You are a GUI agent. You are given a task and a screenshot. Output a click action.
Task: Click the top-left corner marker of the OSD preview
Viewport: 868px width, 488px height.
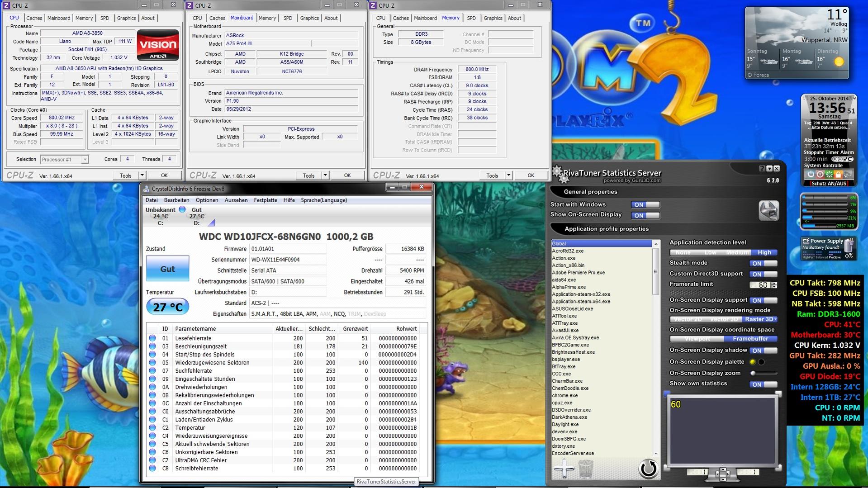click(666, 394)
